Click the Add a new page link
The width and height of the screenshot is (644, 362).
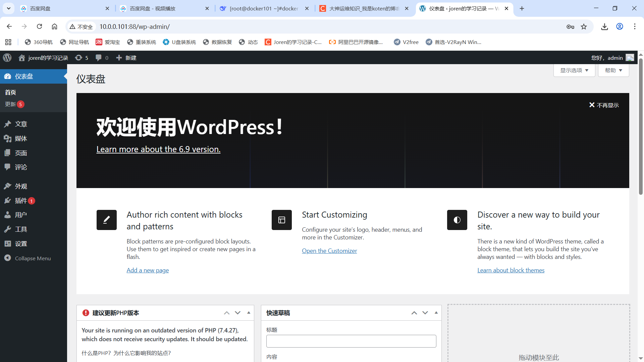coord(148,270)
